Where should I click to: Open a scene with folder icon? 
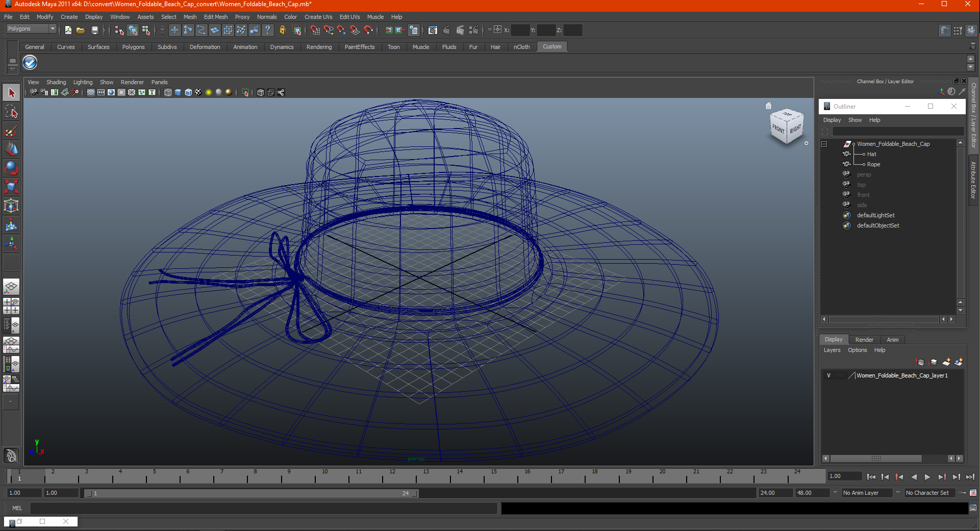[81, 30]
